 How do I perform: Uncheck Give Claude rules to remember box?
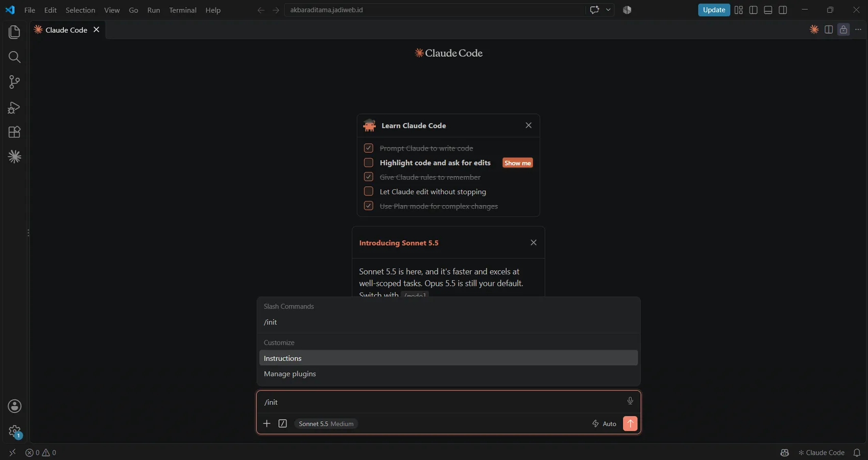pyautogui.click(x=369, y=177)
